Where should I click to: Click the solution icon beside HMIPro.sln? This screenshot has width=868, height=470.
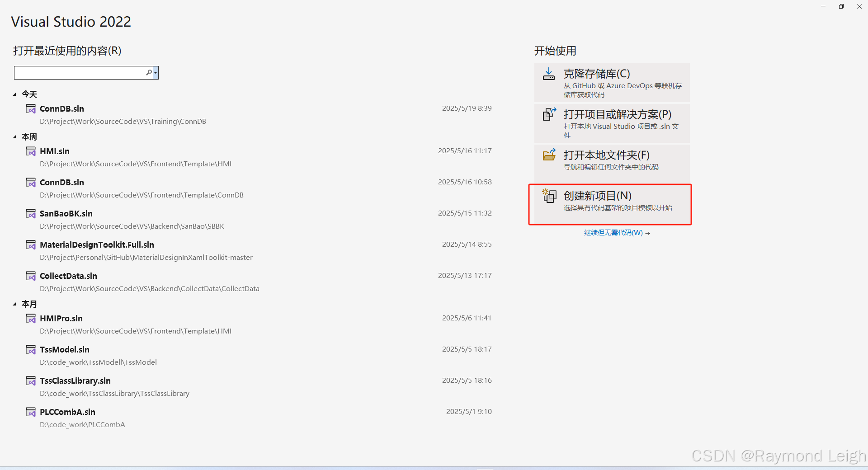tap(31, 319)
